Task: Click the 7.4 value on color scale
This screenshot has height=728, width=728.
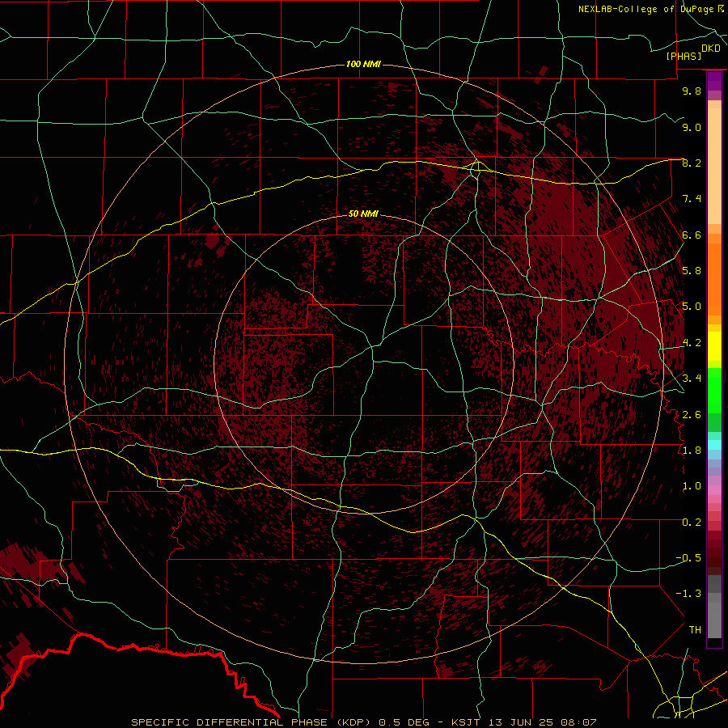Action: click(692, 199)
